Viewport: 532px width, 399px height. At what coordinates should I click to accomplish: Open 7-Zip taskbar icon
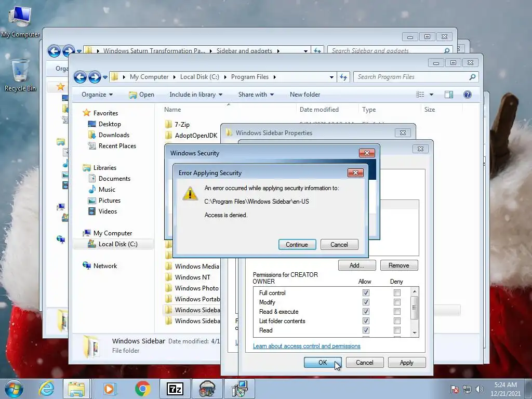pyautogui.click(x=175, y=389)
